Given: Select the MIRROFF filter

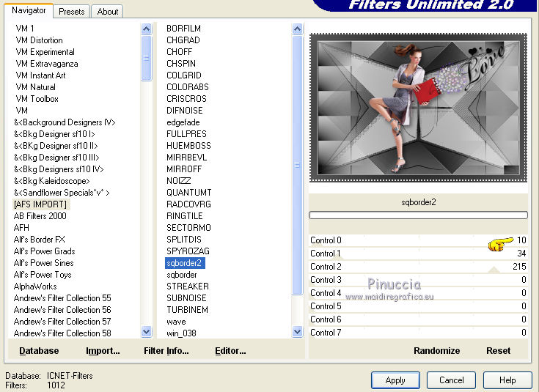Looking at the screenshot, I should point(184,169).
